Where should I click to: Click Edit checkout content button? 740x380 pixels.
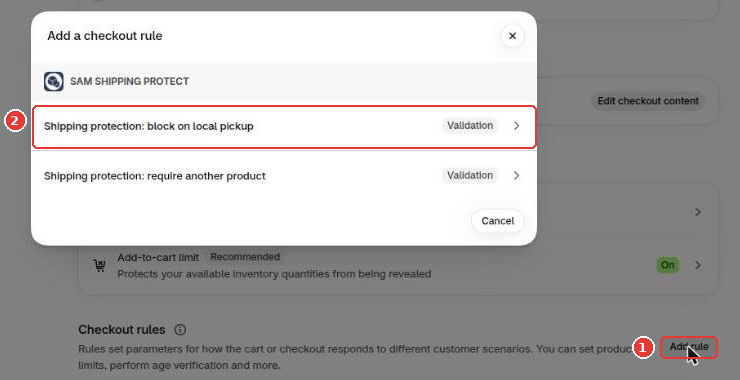[648, 101]
